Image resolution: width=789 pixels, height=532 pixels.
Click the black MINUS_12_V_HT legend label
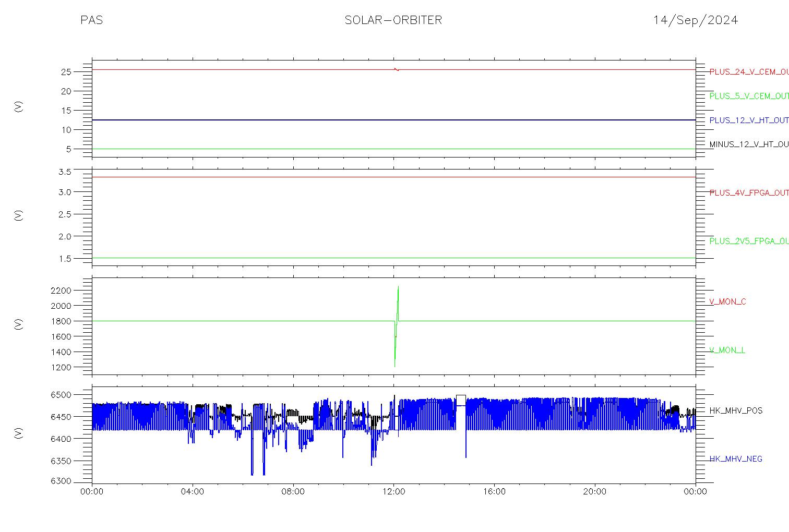click(x=749, y=144)
